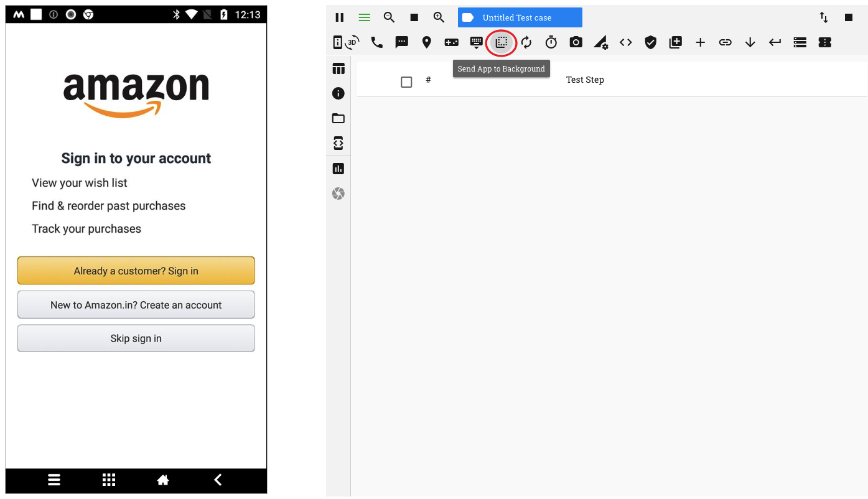Open the table columns sidebar icon
868x499 pixels.
coord(338,68)
